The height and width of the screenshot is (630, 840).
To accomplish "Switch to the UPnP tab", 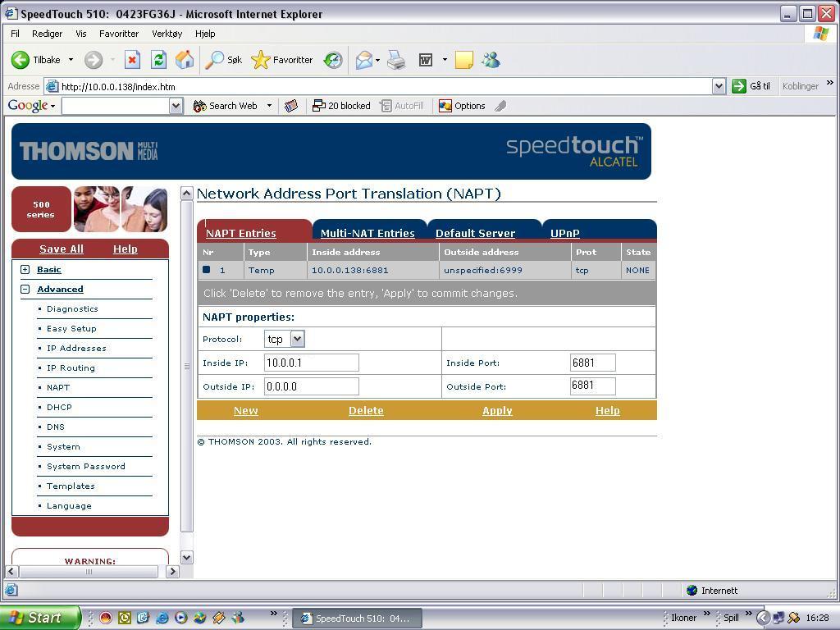I will point(564,233).
